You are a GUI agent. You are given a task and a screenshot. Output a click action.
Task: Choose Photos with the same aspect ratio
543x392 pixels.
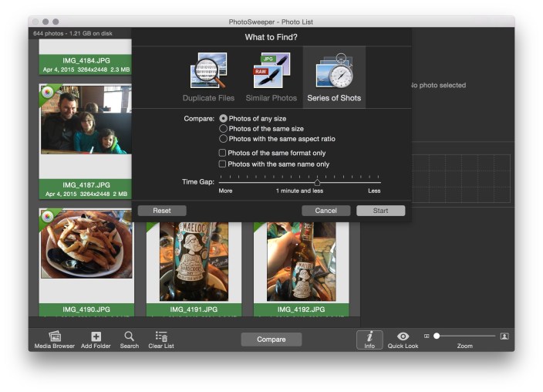pyautogui.click(x=224, y=139)
